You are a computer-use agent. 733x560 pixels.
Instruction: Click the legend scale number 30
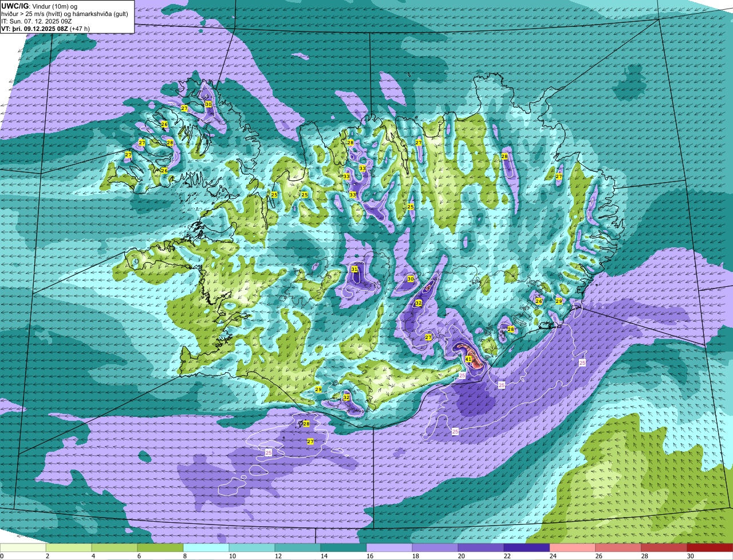click(691, 556)
